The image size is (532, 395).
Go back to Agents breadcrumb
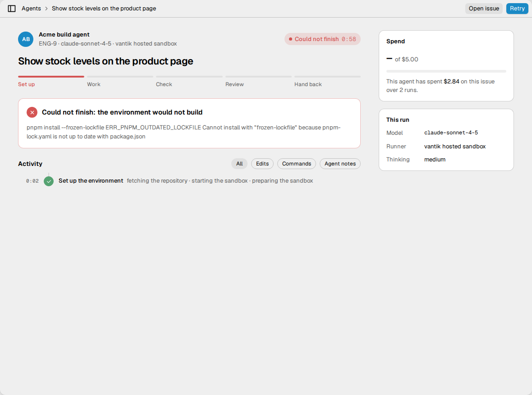[x=31, y=9]
